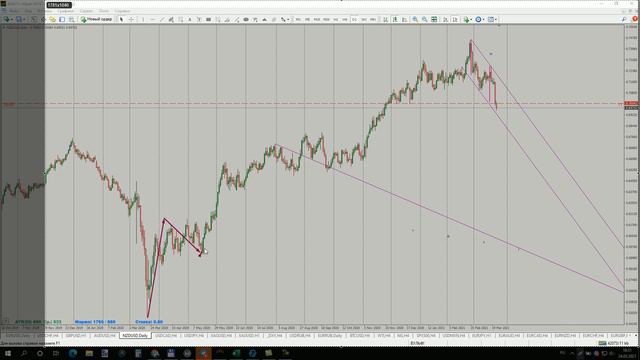640x360 pixels.
Task: Open the Справка menu
Action: [122, 11]
